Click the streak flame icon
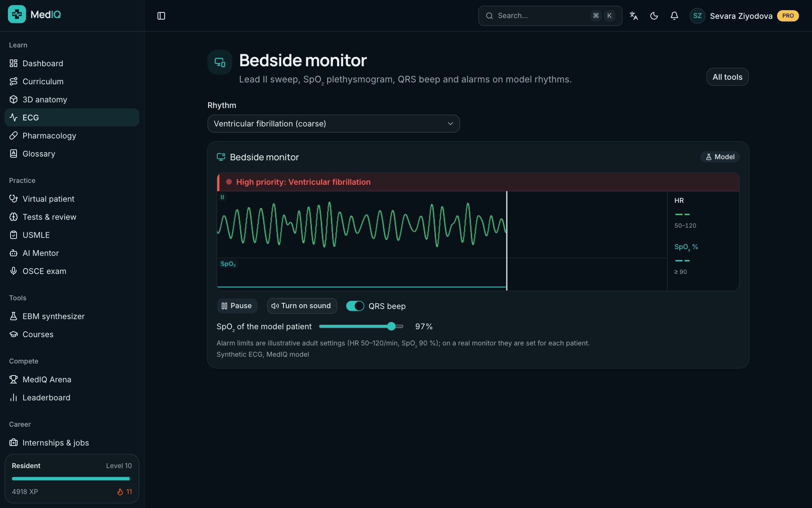The image size is (812, 508). [x=120, y=492]
